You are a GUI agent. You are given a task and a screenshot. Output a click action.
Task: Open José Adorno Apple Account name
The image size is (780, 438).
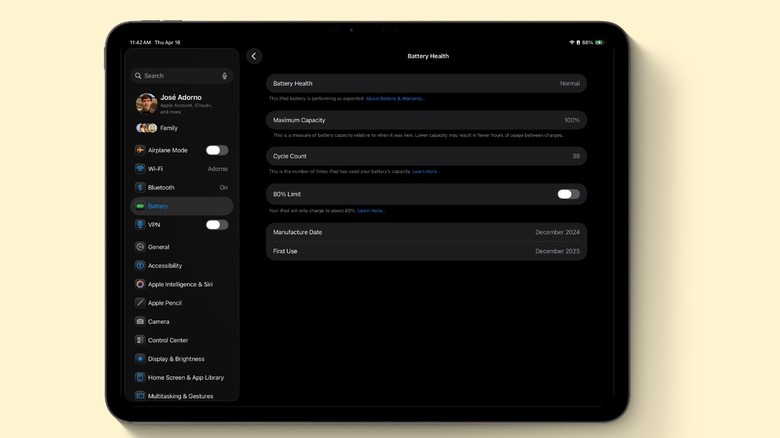pyautogui.click(x=181, y=97)
